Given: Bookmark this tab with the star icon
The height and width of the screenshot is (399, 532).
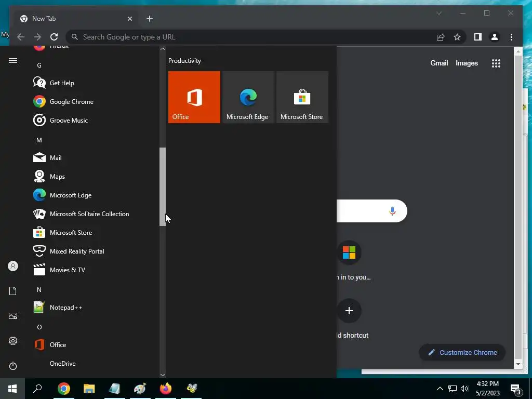Looking at the screenshot, I should click(457, 37).
